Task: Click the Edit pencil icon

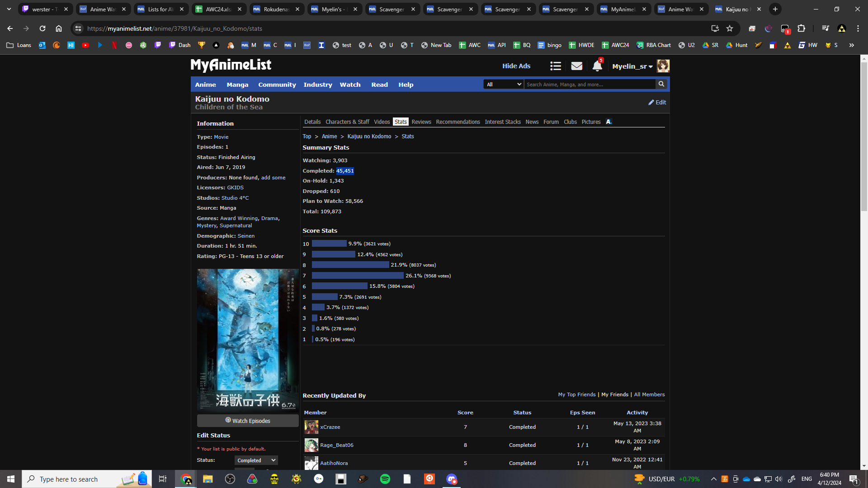Action: click(x=651, y=103)
